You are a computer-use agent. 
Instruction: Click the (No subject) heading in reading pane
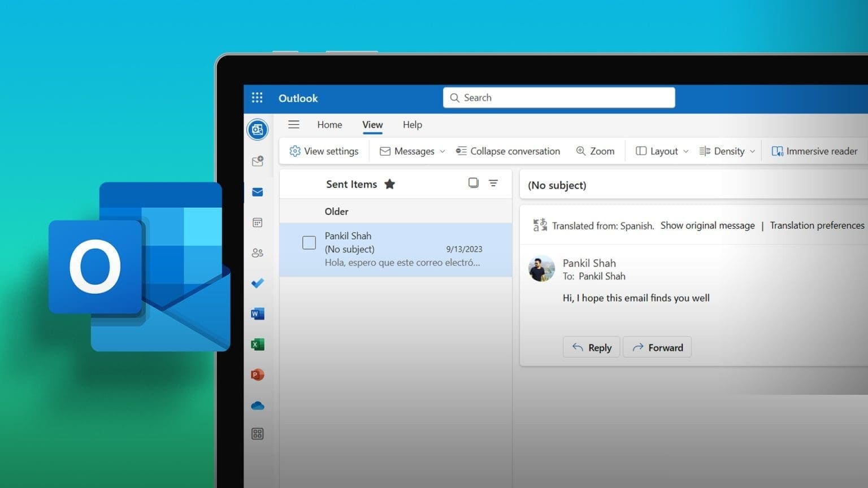[557, 185]
